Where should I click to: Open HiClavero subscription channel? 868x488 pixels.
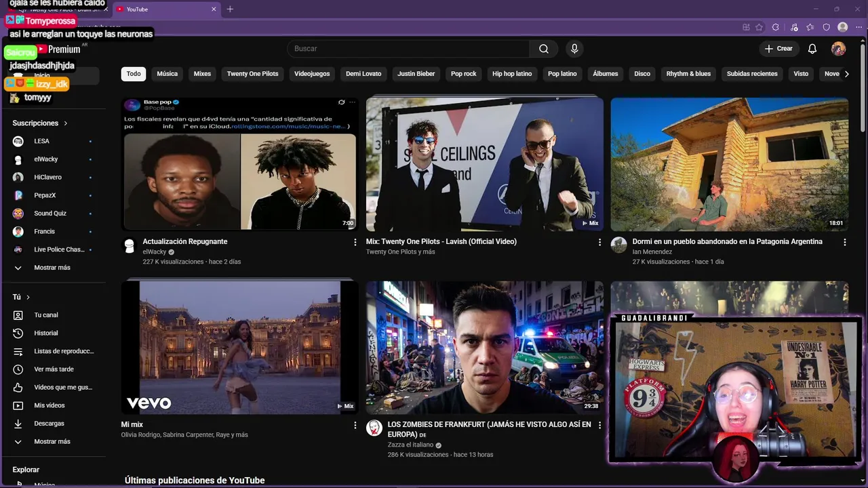pyautogui.click(x=53, y=178)
